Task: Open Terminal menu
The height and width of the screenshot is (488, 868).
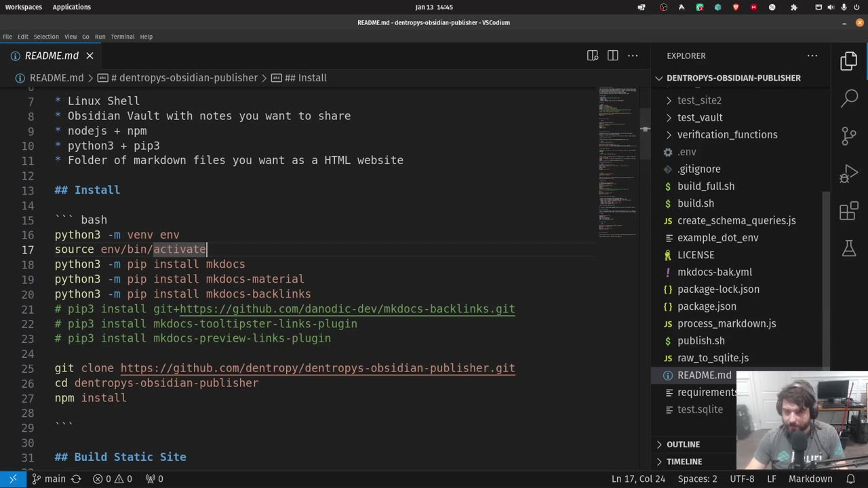Action: [x=123, y=37]
